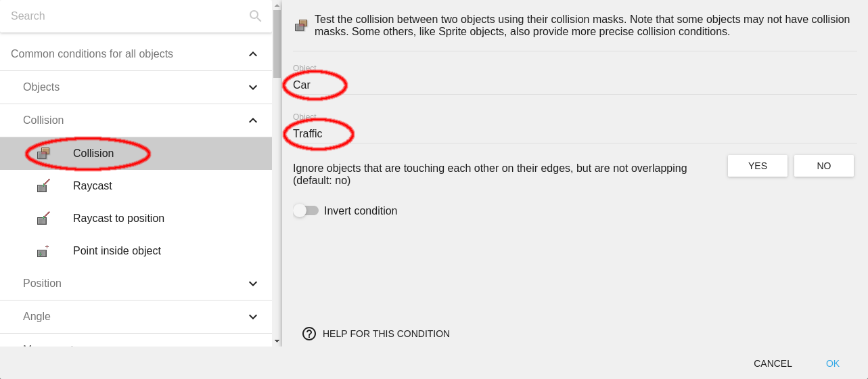This screenshot has width=868, height=379.
Task: Click the help question mark icon
Action: (309, 334)
